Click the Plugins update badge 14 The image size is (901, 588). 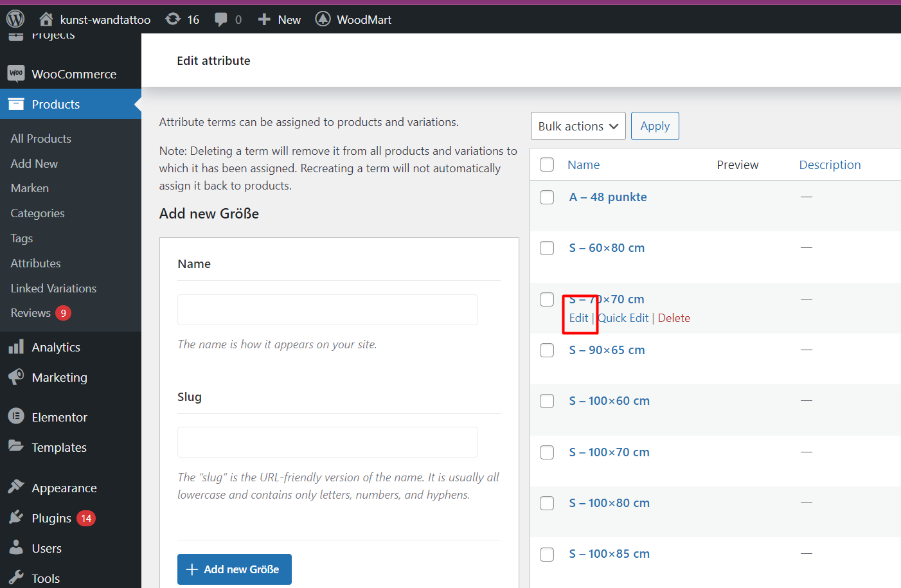click(86, 518)
